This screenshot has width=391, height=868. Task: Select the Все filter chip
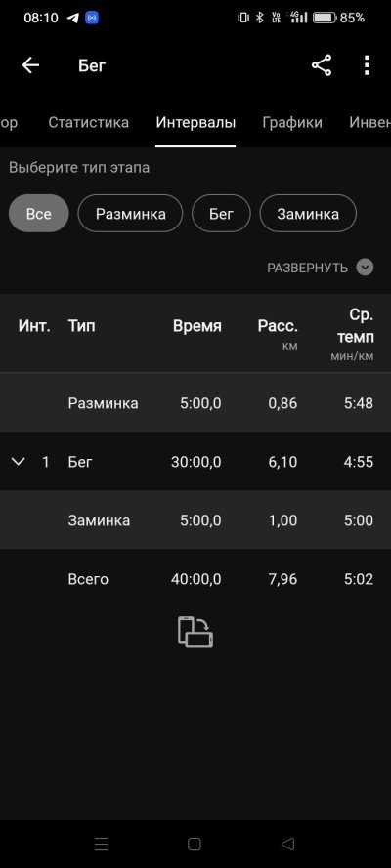39,213
